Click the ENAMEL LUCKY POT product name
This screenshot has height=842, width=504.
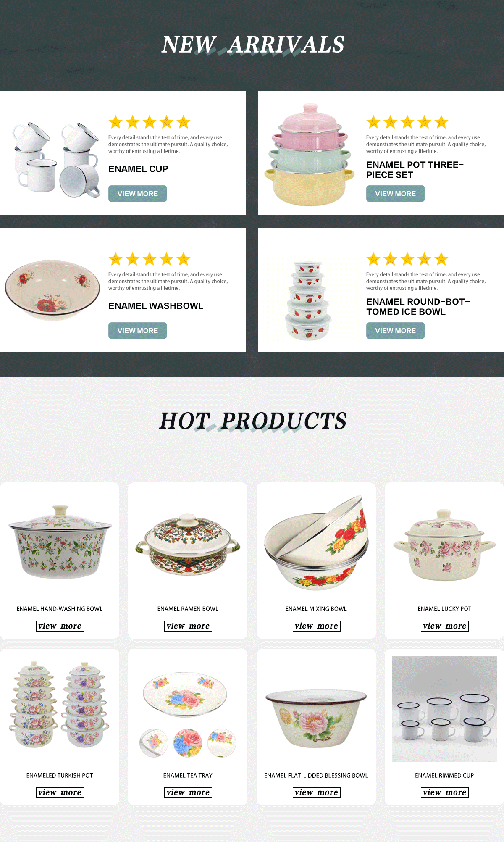point(444,609)
